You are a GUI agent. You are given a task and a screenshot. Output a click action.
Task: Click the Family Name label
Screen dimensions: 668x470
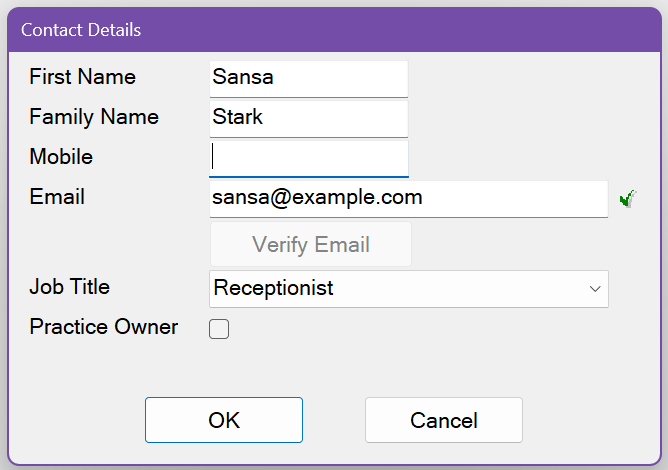click(x=94, y=117)
